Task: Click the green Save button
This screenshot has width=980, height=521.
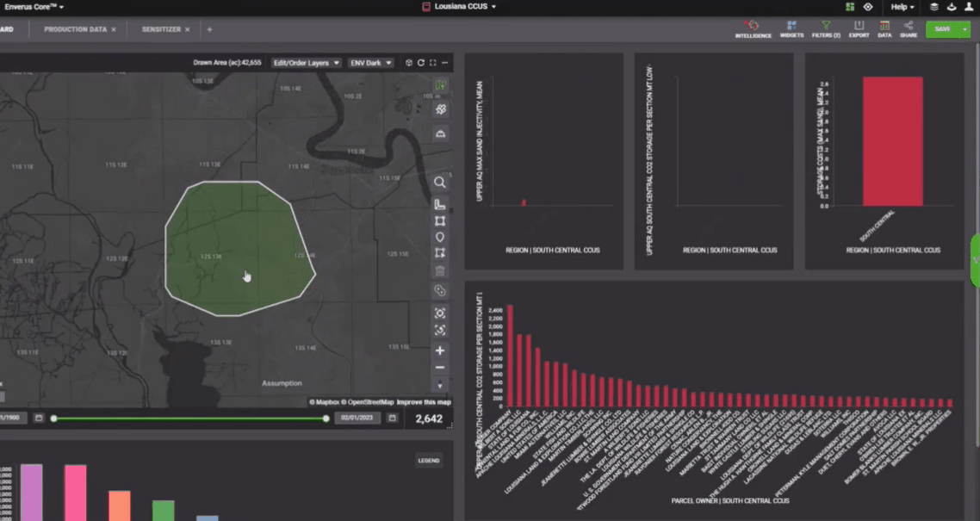Action: (942, 29)
